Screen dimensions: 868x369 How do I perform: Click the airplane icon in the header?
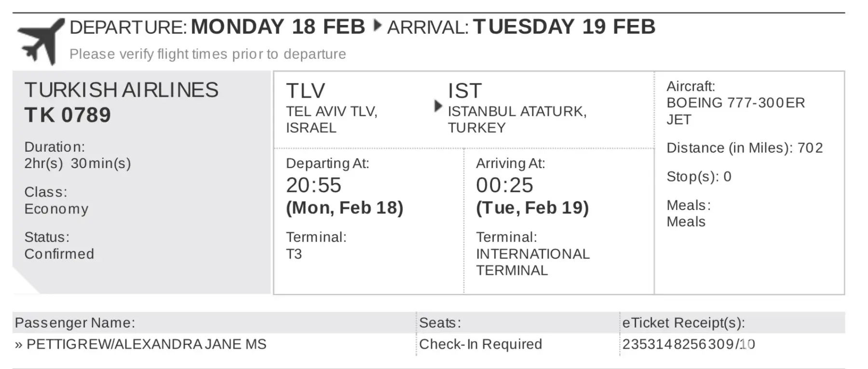(x=41, y=41)
